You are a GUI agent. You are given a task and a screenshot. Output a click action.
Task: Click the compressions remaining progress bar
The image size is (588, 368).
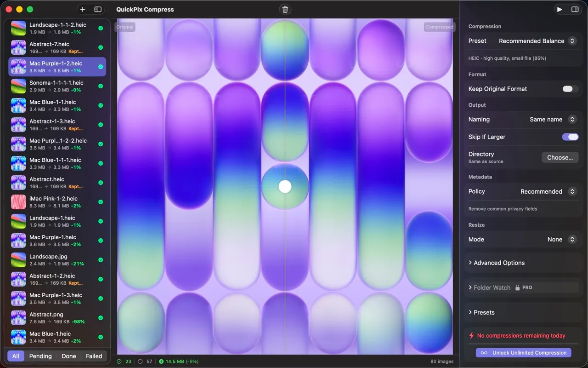523,343
